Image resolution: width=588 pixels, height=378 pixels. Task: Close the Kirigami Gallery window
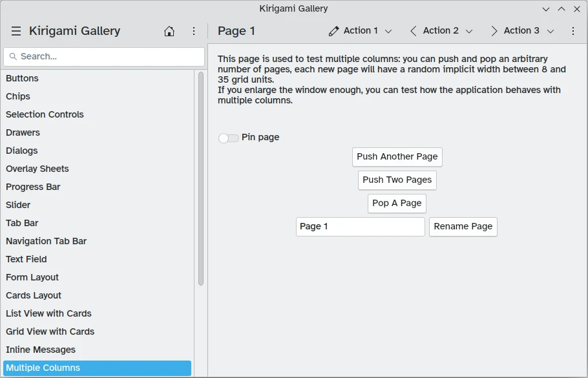[x=577, y=9]
